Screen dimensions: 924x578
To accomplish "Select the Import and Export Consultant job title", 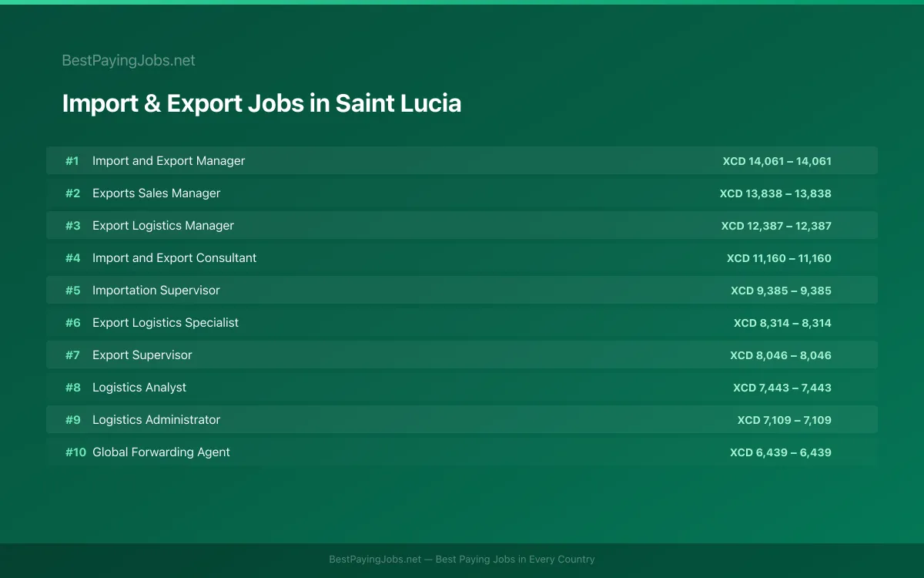I will [175, 258].
